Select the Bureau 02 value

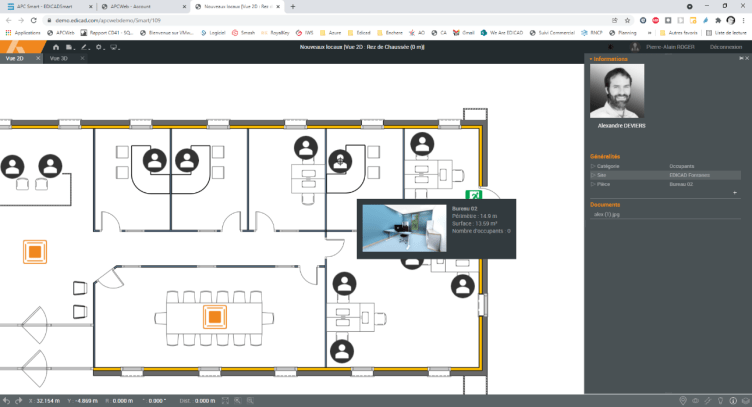[x=681, y=185]
